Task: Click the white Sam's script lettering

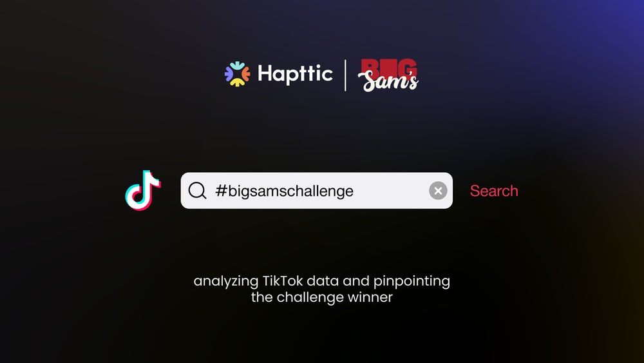Action: tap(388, 81)
